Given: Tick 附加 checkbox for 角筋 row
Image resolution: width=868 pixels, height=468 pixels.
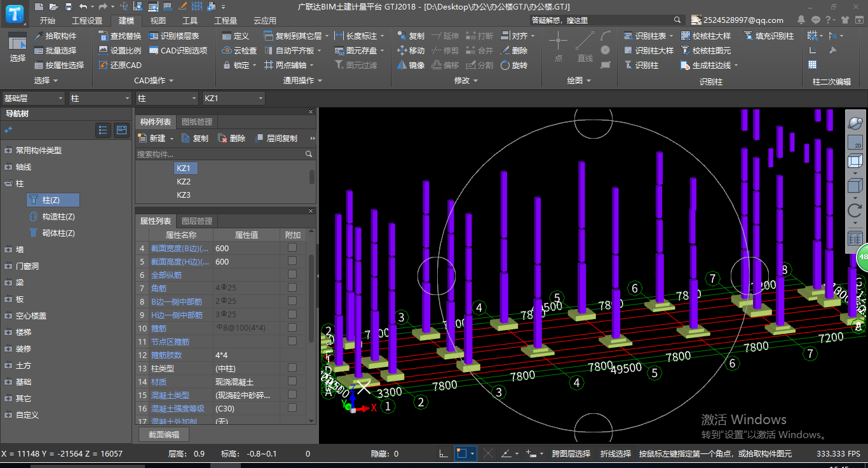Looking at the screenshot, I should (x=292, y=287).
